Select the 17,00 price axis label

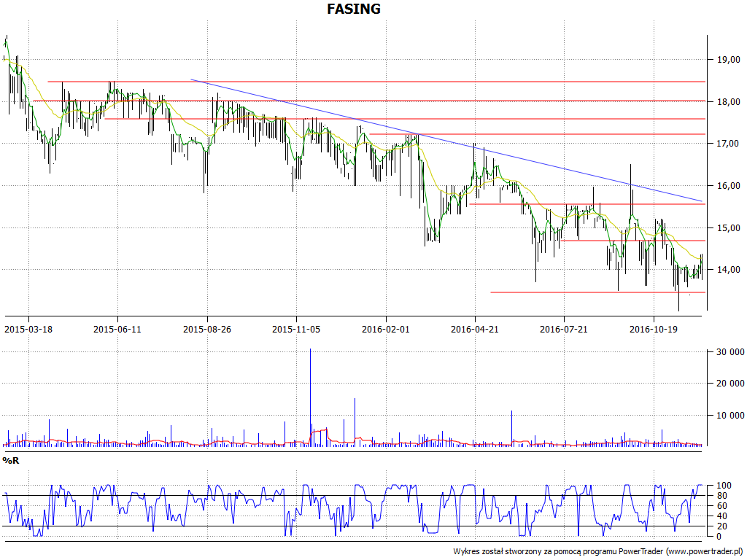click(x=729, y=144)
